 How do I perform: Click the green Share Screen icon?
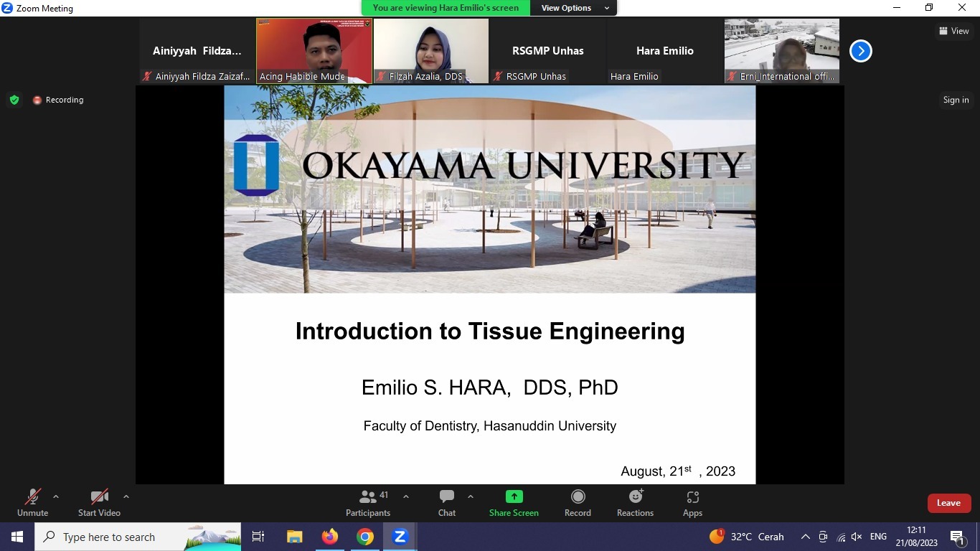514,496
